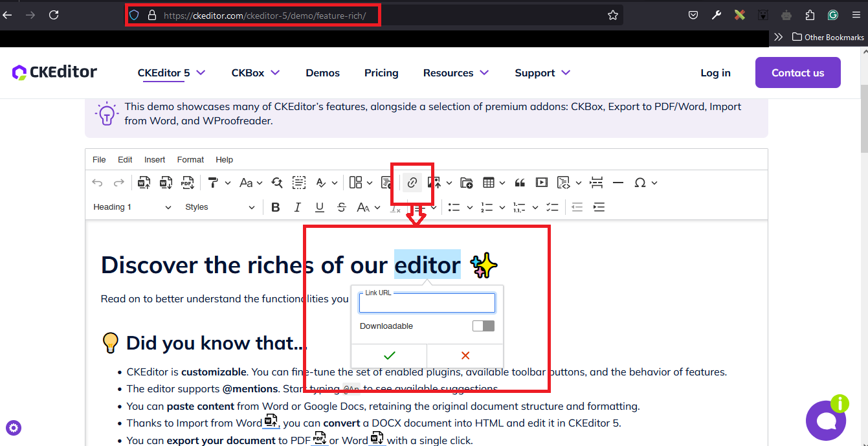Click the Link toolbar icon
The image size is (868, 446).
[412, 183]
